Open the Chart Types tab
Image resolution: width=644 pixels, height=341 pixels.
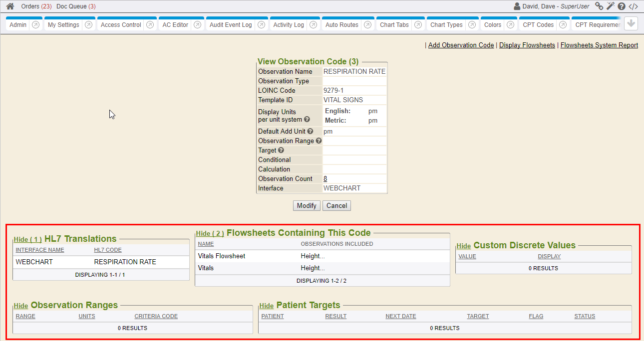(x=446, y=25)
